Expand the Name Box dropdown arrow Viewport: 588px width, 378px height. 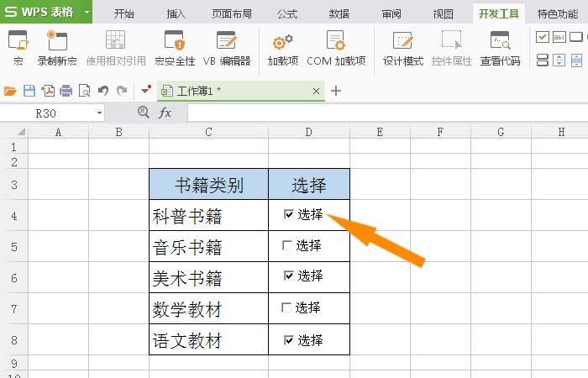pyautogui.click(x=99, y=113)
